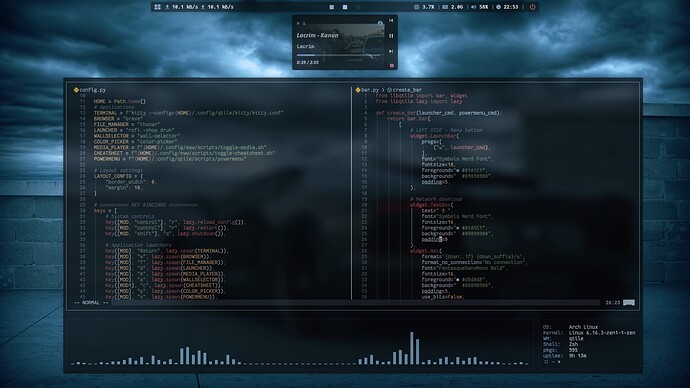The width and height of the screenshot is (690, 388).
Task: Click the download arrow icon in the bar
Action: pos(167,7)
